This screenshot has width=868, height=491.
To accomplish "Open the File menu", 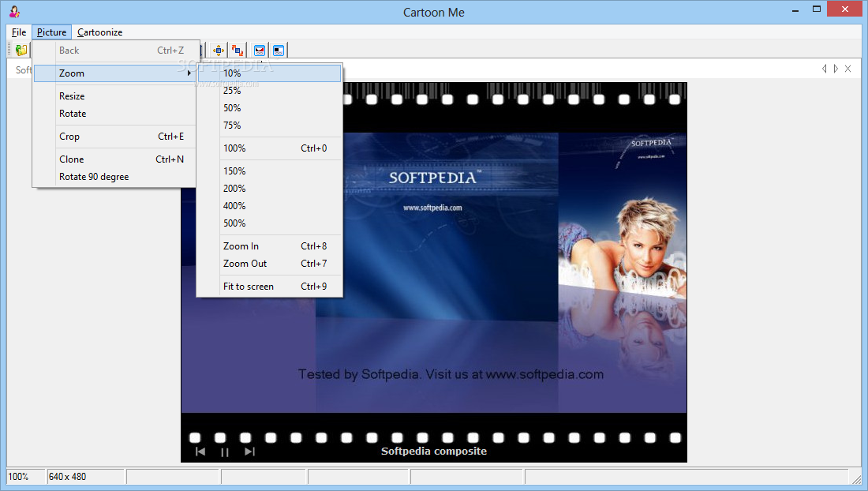I will 19,32.
